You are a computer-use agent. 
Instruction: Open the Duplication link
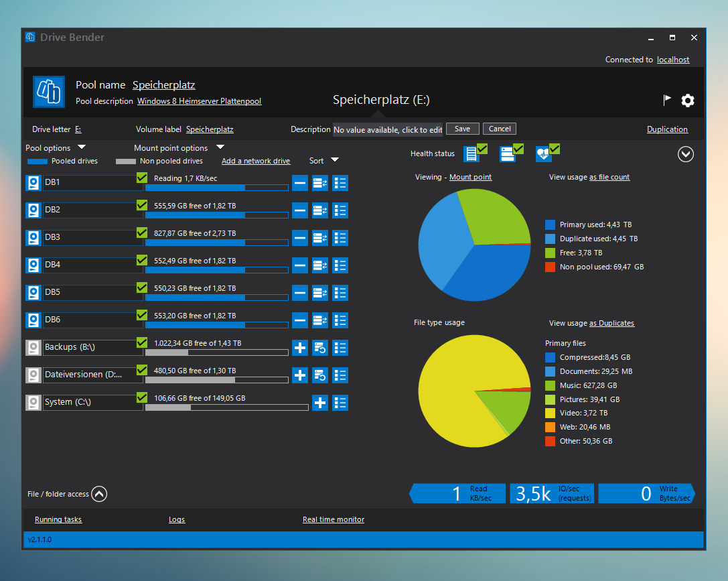pyautogui.click(x=667, y=129)
